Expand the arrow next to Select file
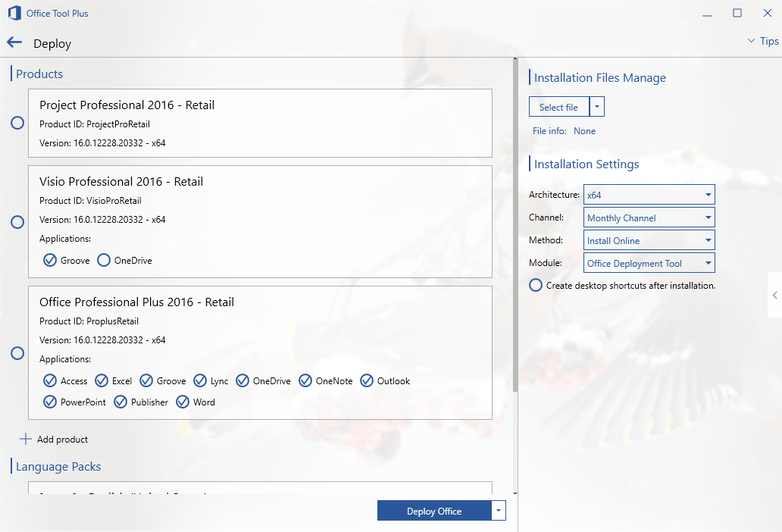This screenshot has height=532, width=782. pyautogui.click(x=597, y=107)
